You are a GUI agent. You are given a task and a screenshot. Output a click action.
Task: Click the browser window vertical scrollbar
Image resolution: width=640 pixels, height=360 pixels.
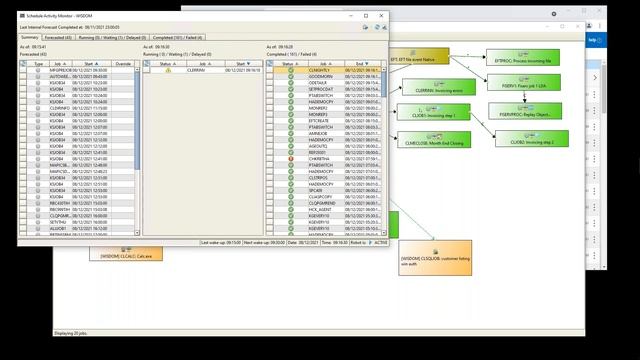pyautogui.click(x=604, y=88)
